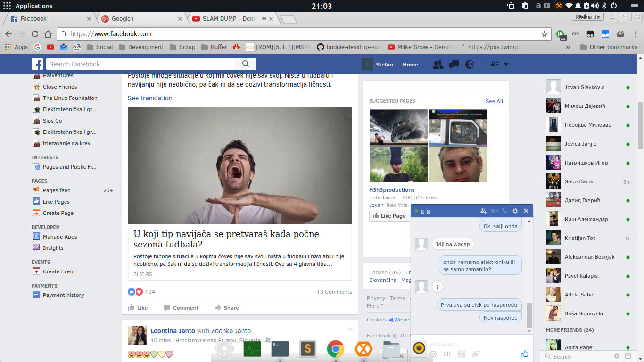Click the Like button under Blic post

tap(138, 308)
